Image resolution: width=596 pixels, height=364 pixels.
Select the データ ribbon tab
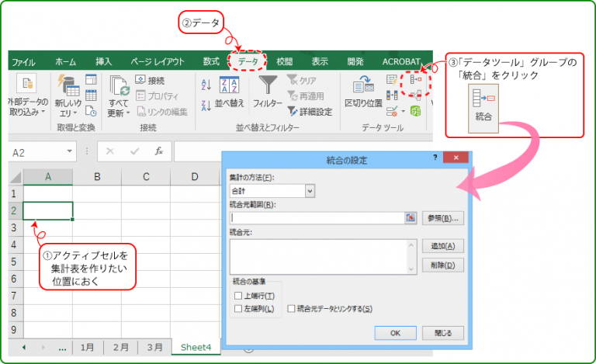point(248,61)
